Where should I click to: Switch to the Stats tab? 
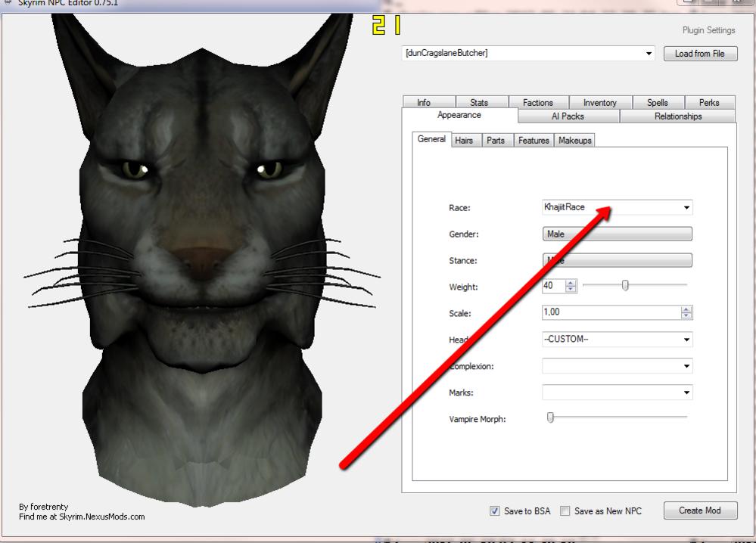(478, 103)
